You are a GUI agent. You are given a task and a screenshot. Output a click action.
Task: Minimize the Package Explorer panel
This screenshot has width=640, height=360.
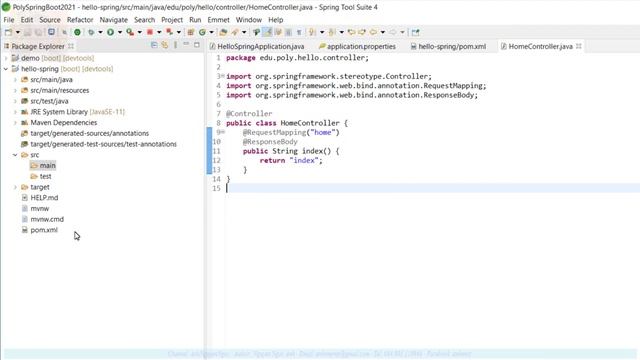click(186, 44)
